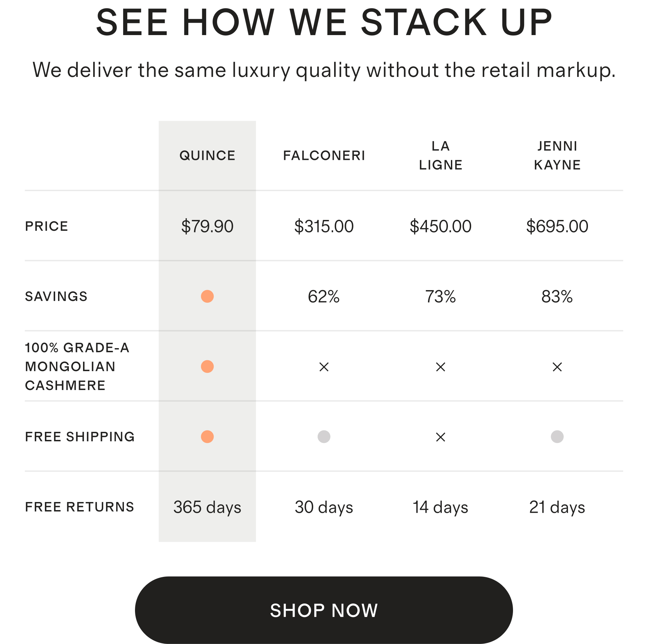Viewport: 648px width, 644px height.
Task: Select the Quince column header
Action: [207, 156]
